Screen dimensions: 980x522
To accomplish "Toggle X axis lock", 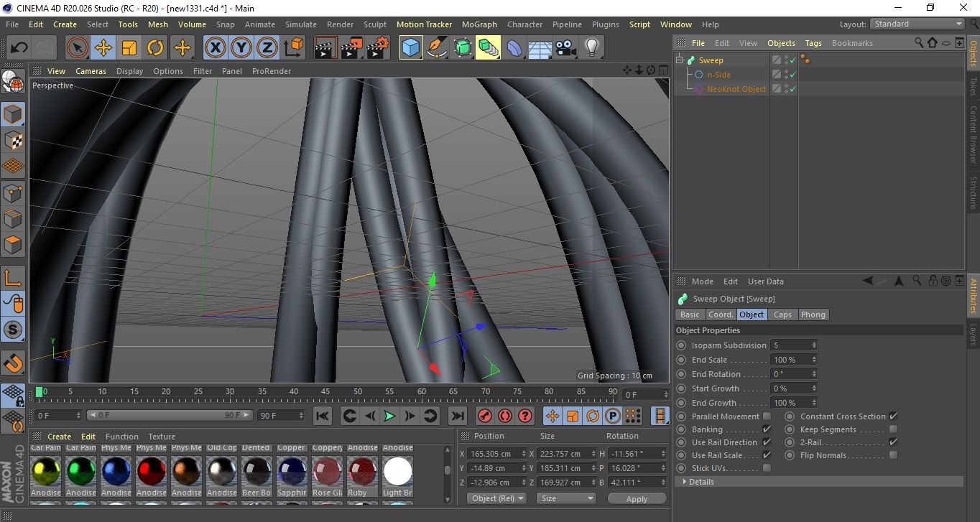I will tap(215, 48).
